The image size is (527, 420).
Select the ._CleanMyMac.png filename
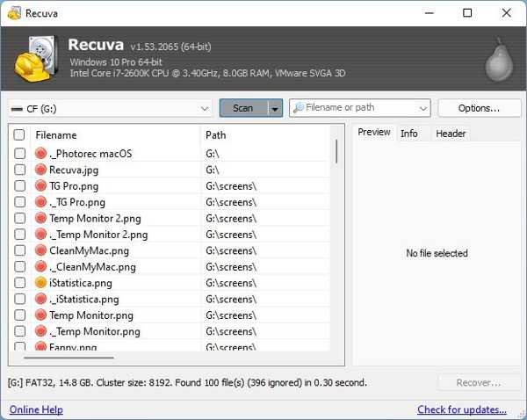pos(92,266)
